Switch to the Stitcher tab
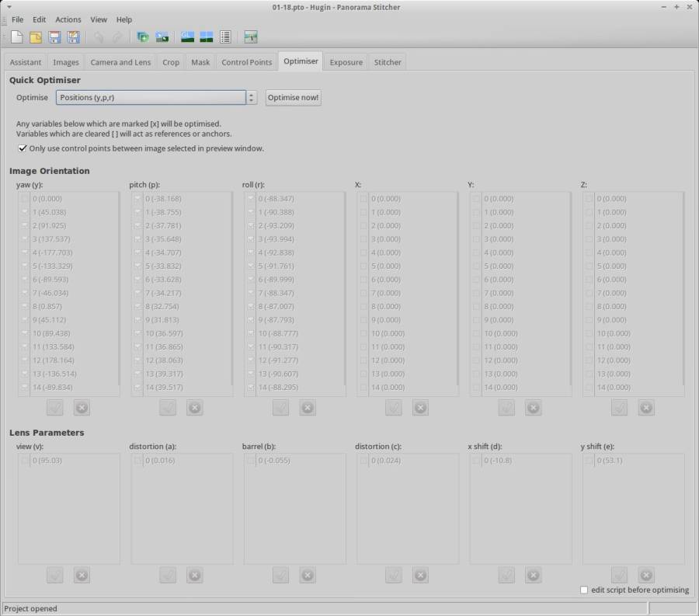 pos(388,62)
